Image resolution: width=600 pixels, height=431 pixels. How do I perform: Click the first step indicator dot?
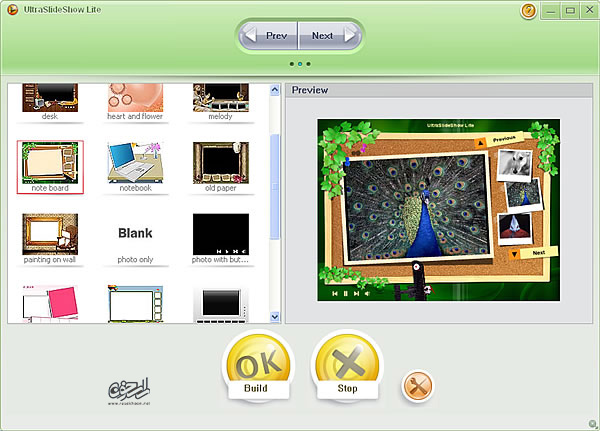(x=292, y=64)
